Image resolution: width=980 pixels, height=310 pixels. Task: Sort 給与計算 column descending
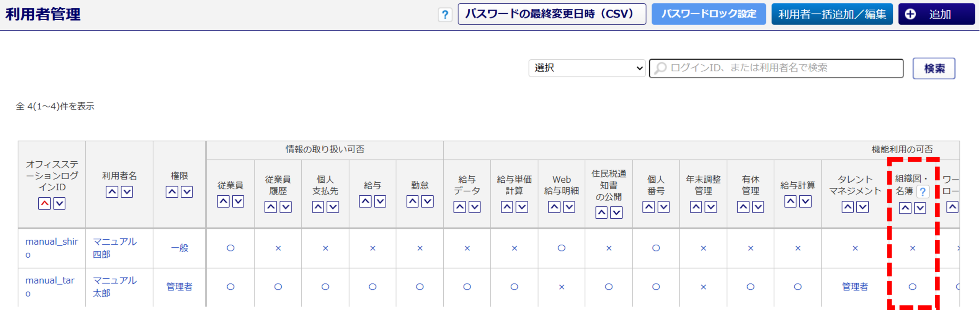[805, 201]
